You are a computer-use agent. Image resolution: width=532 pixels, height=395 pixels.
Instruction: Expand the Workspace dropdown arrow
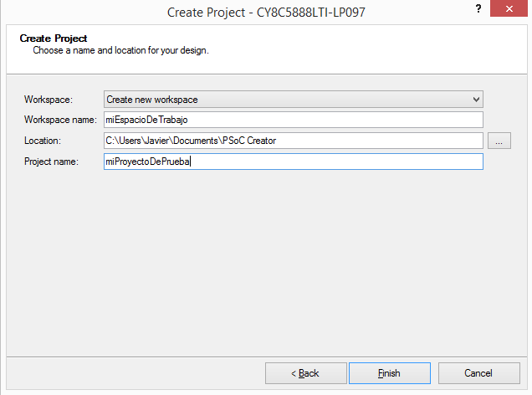click(476, 100)
